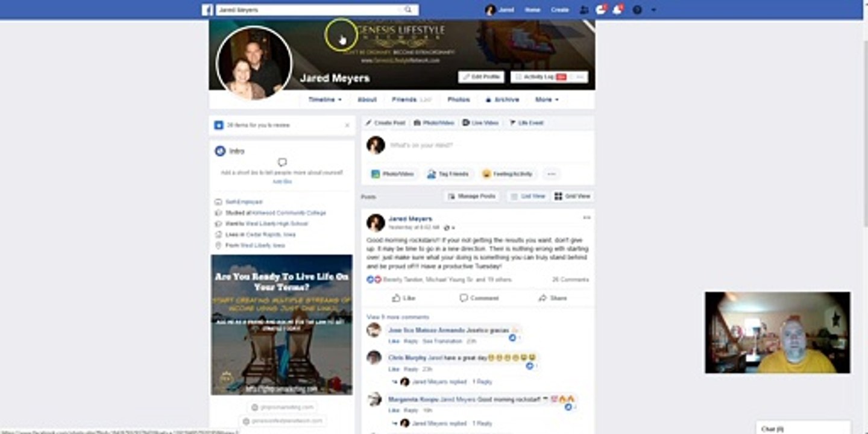Expand the 1 Reply under Chris Murphy's comment

coord(482,382)
